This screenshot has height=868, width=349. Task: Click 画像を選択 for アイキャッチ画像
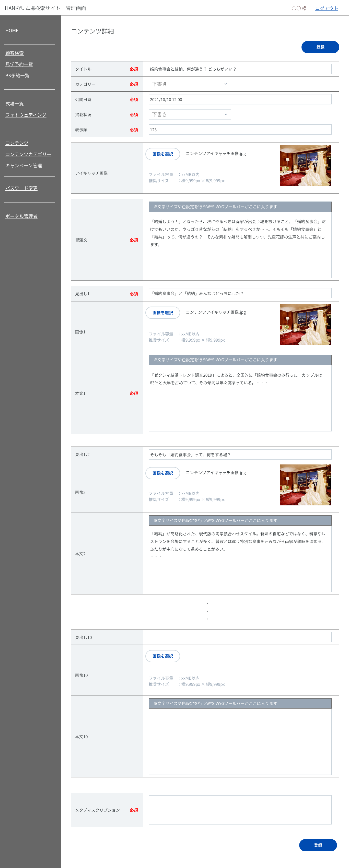[x=162, y=154]
